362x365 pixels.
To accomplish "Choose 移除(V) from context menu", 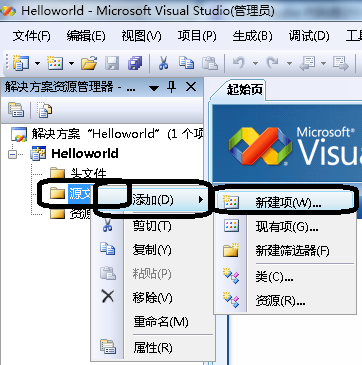I will click(x=152, y=297).
